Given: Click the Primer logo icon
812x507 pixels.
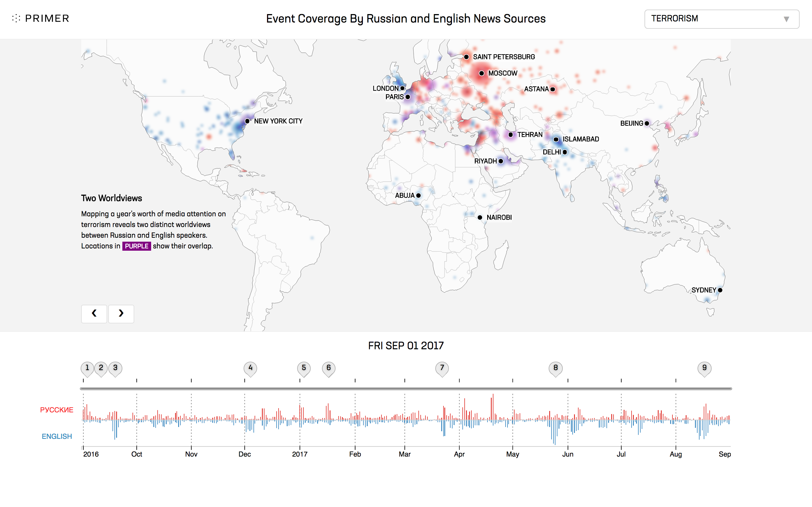Looking at the screenshot, I should click(16, 18).
